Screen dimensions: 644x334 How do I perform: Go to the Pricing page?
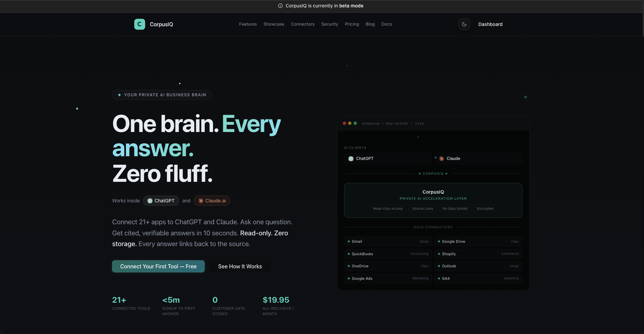click(352, 24)
